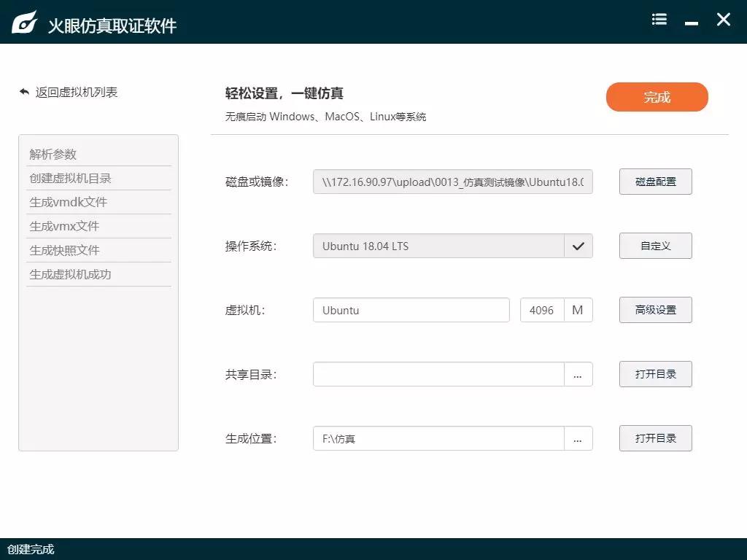Click the ... browse icon beside 共享目录

(x=578, y=374)
